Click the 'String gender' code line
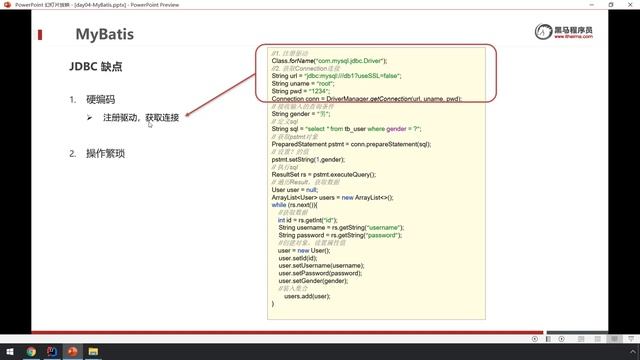The width and height of the screenshot is (640, 360). point(301,114)
